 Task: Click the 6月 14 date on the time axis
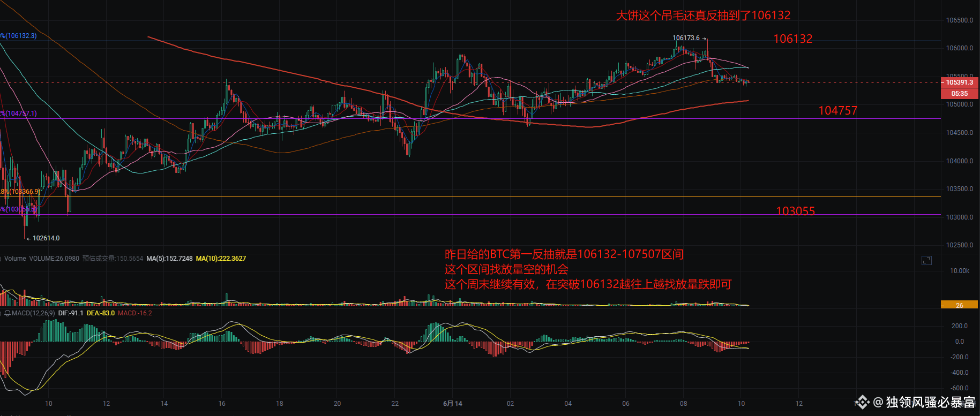453,404
